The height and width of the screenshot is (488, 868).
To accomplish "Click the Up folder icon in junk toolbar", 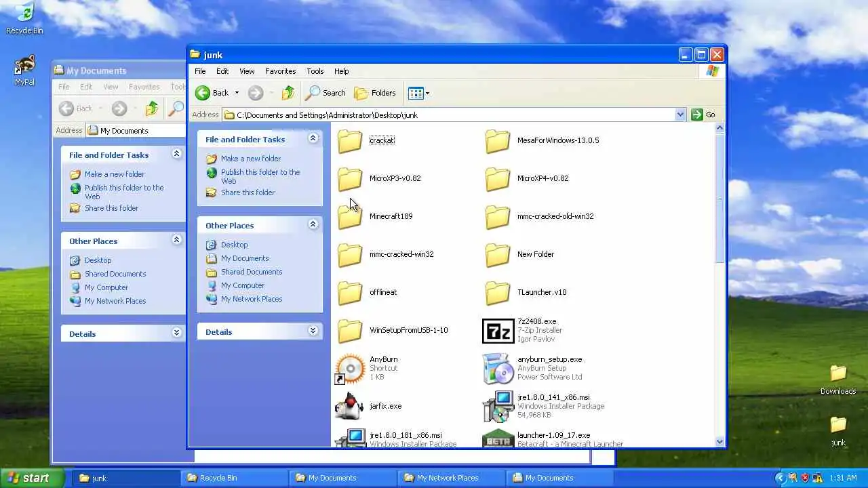I will (x=288, y=93).
